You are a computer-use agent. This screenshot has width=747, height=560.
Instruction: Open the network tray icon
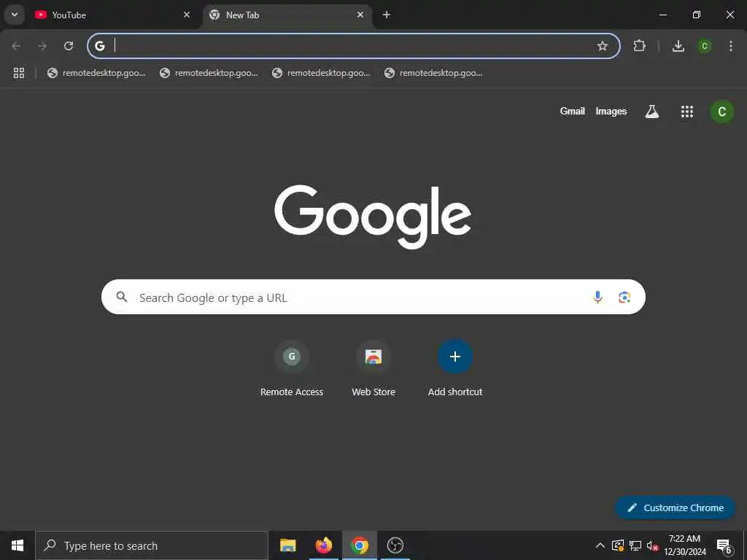click(x=635, y=545)
